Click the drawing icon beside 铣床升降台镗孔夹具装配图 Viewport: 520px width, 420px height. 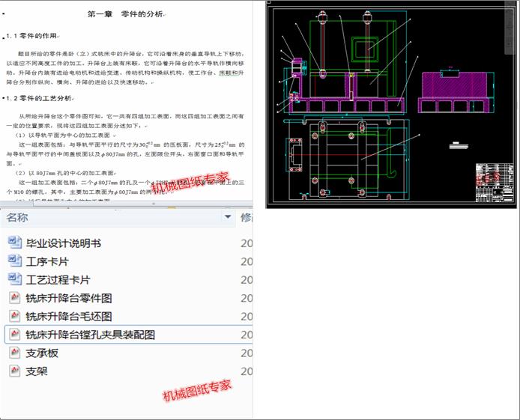pyautogui.click(x=14, y=334)
